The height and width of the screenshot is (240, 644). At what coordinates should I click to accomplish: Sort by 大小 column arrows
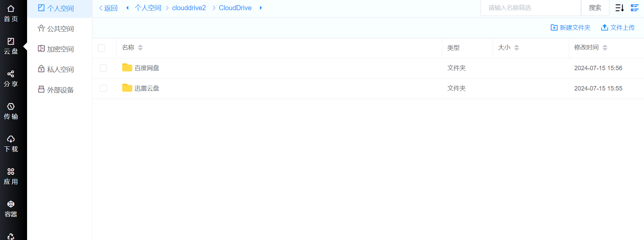pyautogui.click(x=516, y=48)
